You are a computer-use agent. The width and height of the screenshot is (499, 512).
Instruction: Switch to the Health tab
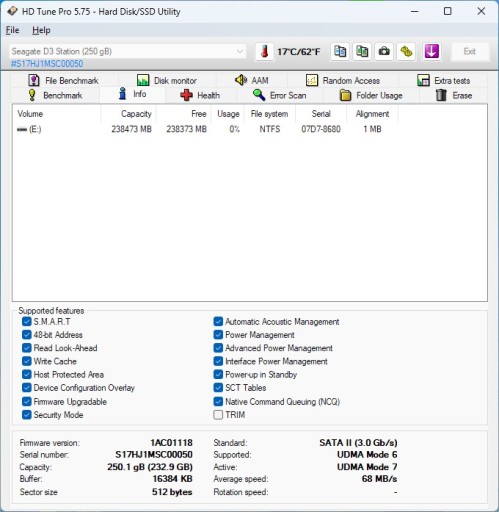[200, 95]
